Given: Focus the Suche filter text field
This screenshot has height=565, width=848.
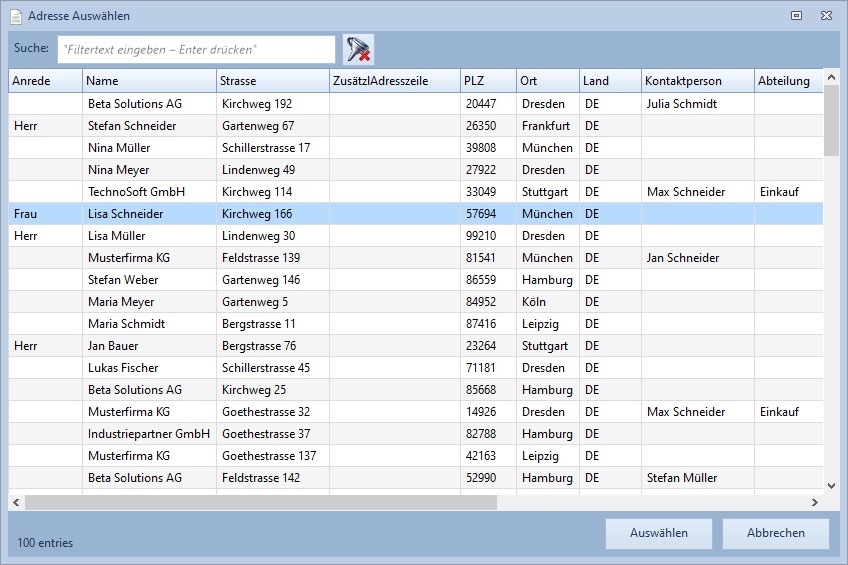Looking at the screenshot, I should point(196,49).
